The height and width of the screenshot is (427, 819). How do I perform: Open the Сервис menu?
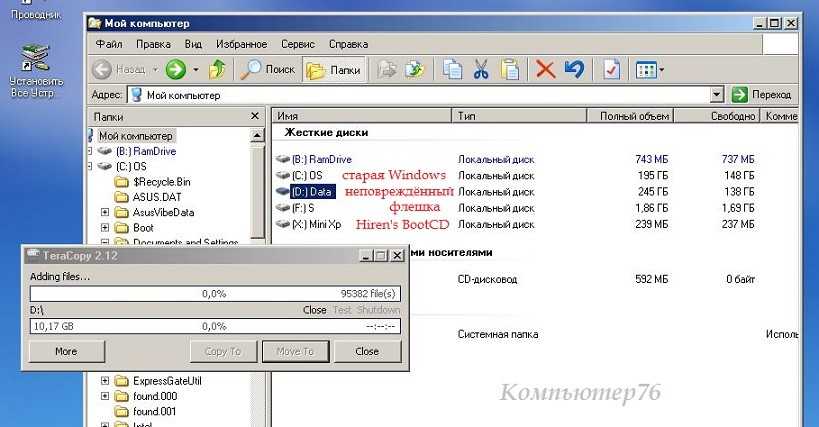pyautogui.click(x=298, y=44)
